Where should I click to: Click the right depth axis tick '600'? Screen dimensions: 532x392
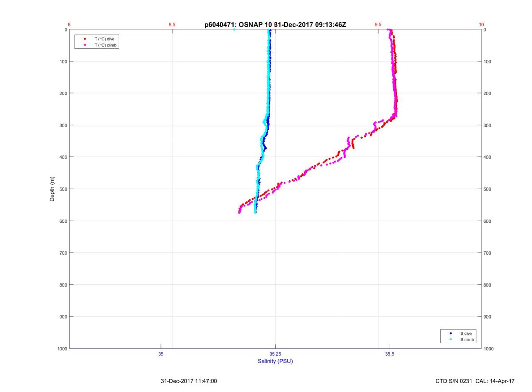[488, 221]
